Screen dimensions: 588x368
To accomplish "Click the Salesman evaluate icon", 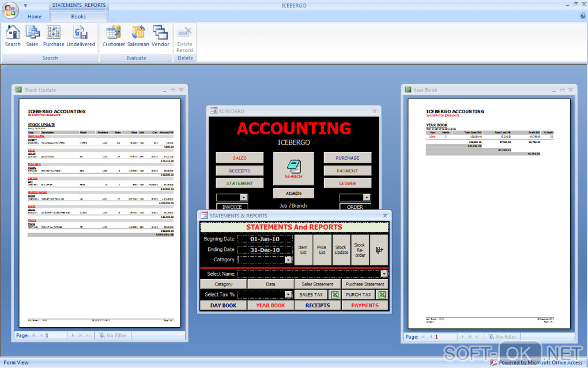I will pyautogui.click(x=138, y=36).
